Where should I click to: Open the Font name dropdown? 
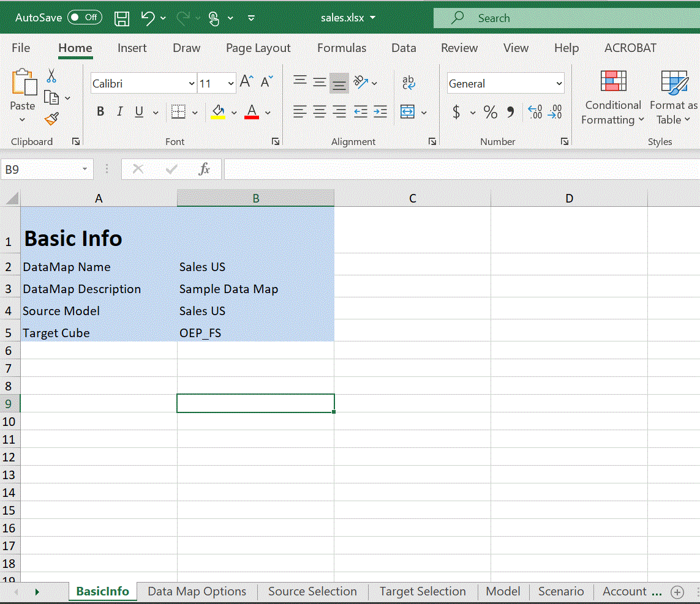coord(193,83)
